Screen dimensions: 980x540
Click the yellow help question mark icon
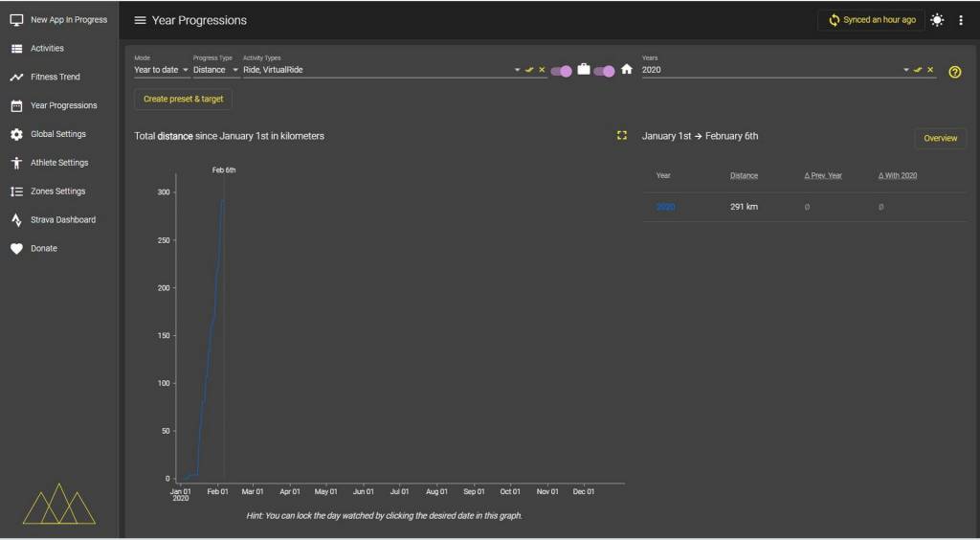pos(954,72)
